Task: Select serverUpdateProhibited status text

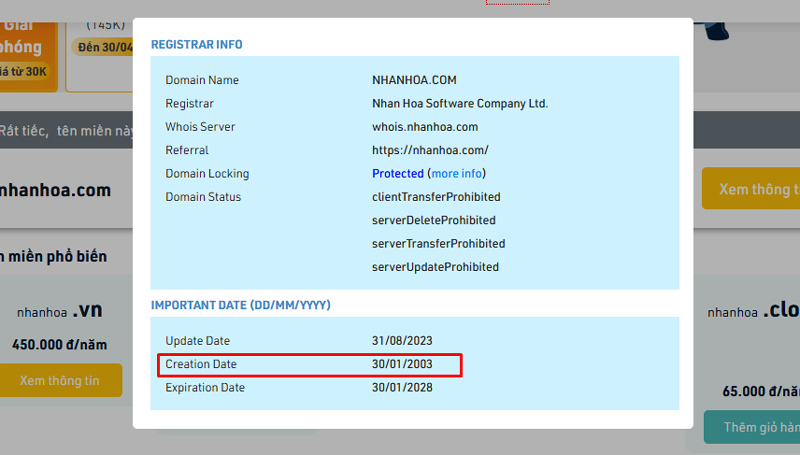Action: (x=435, y=267)
